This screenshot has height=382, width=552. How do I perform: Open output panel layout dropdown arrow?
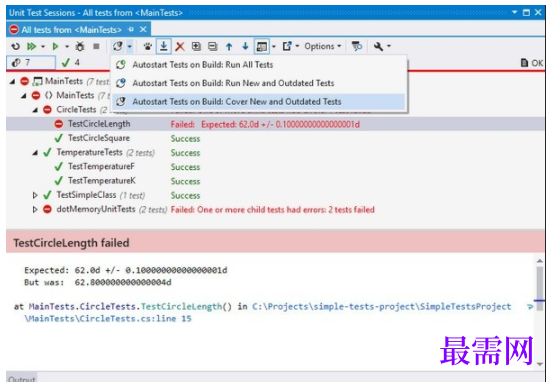click(x=274, y=46)
